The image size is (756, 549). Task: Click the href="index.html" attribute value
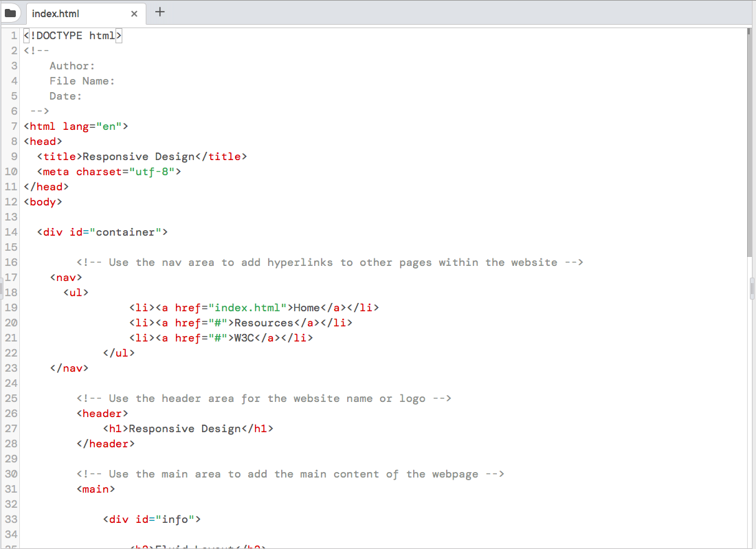point(249,307)
